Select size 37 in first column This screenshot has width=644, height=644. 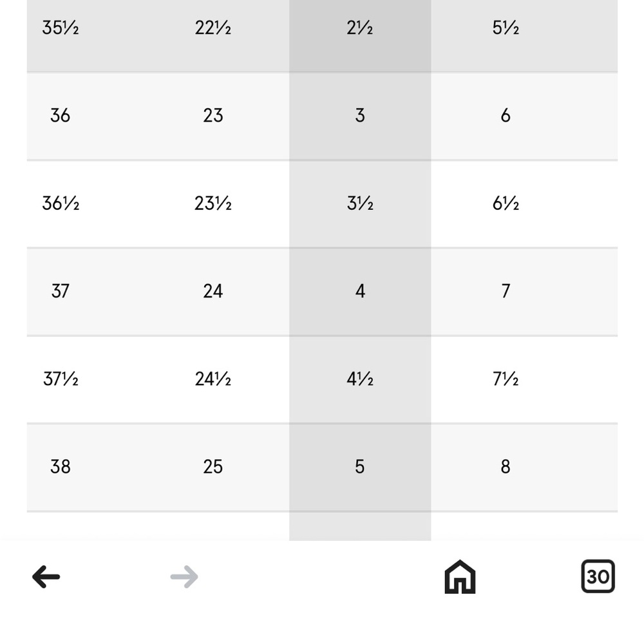(x=61, y=291)
